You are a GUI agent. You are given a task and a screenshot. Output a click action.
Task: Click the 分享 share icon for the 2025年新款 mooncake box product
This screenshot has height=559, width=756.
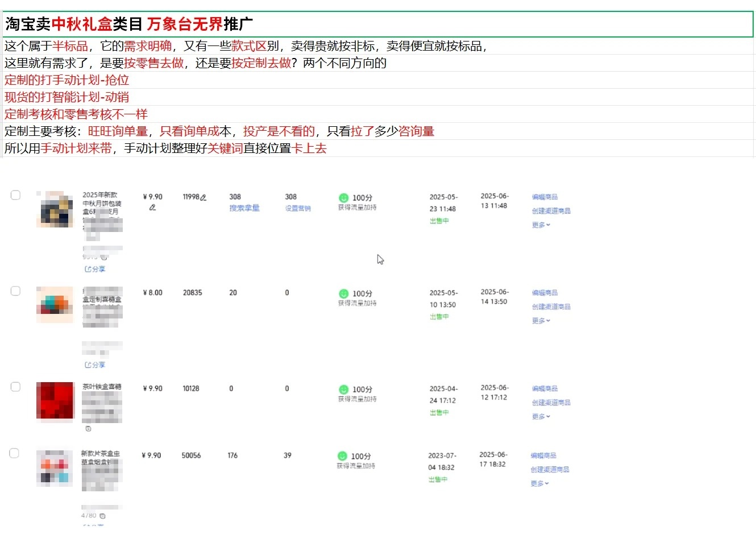pyautogui.click(x=95, y=269)
